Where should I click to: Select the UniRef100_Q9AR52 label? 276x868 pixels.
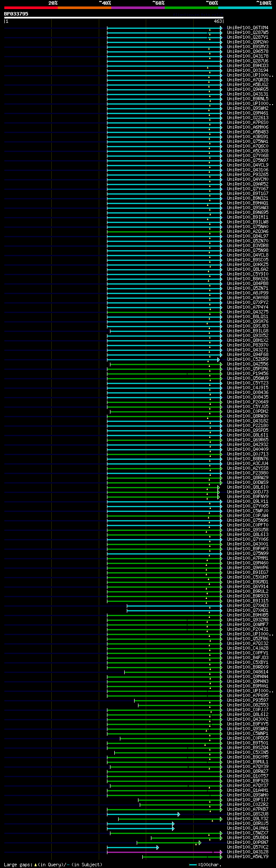tap(248, 184)
